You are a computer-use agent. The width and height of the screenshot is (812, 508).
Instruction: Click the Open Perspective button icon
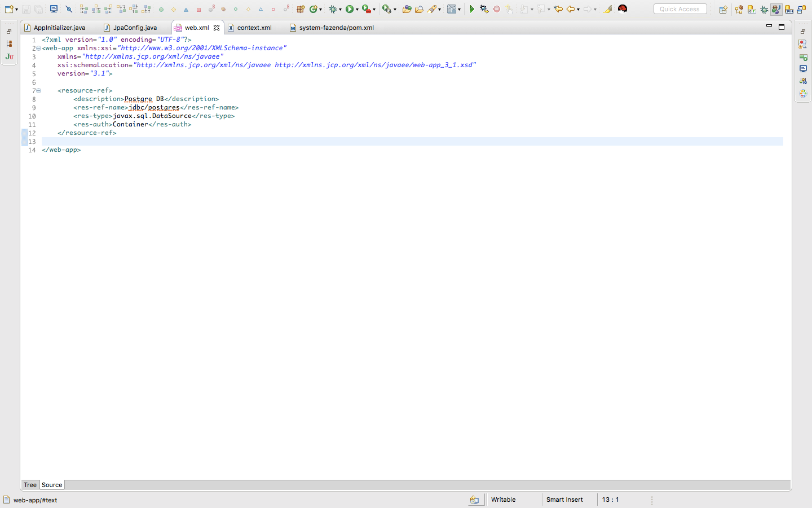click(723, 10)
